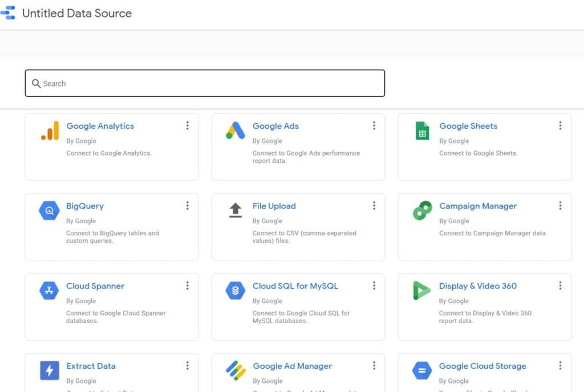Click 'Connect to Google Sheets.' description
This screenshot has height=392, width=584.
pos(478,153)
